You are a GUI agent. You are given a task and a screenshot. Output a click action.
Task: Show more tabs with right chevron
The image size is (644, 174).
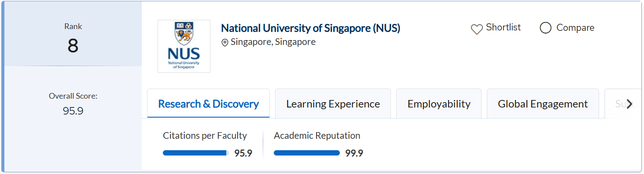629,104
